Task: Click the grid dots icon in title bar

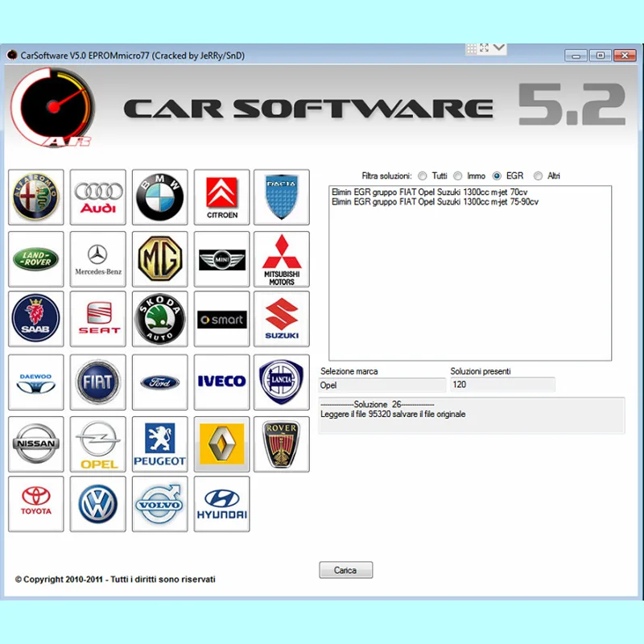Action: [472, 48]
